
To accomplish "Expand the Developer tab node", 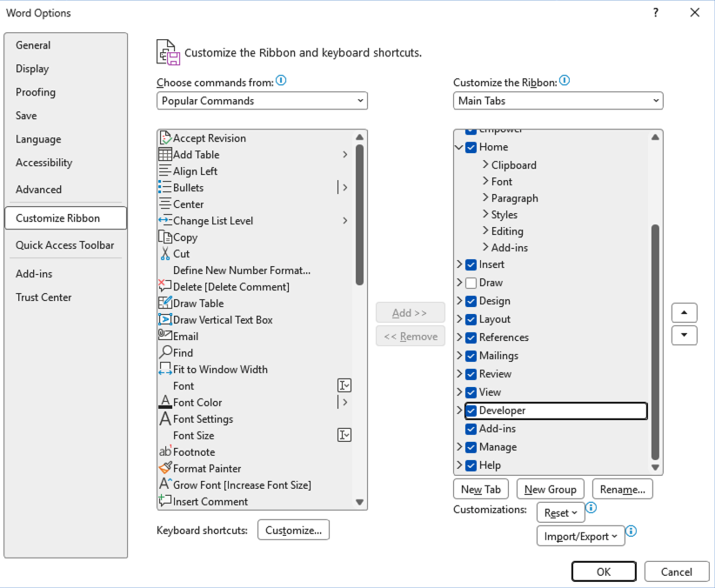I will tap(459, 410).
